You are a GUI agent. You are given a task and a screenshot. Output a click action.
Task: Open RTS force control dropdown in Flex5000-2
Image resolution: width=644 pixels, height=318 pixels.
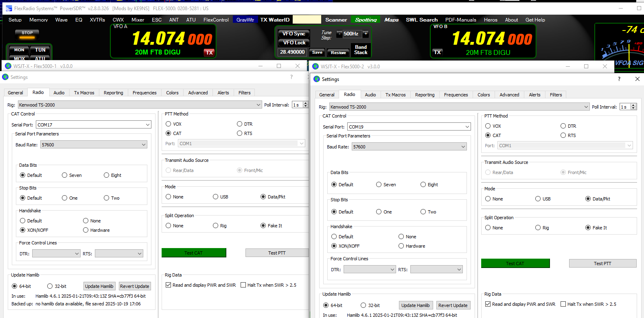pyautogui.click(x=436, y=270)
